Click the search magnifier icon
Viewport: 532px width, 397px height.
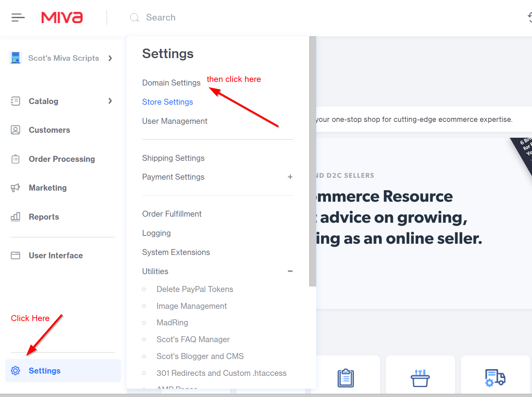click(134, 18)
